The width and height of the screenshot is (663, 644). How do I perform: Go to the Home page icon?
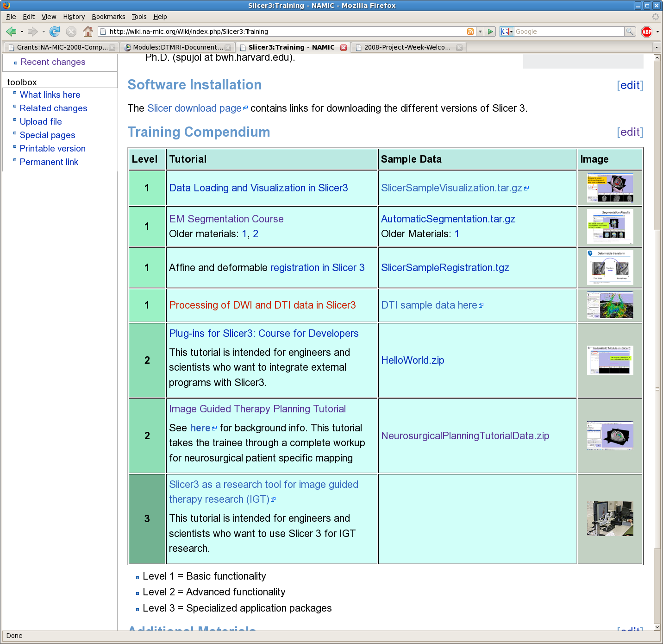(88, 32)
